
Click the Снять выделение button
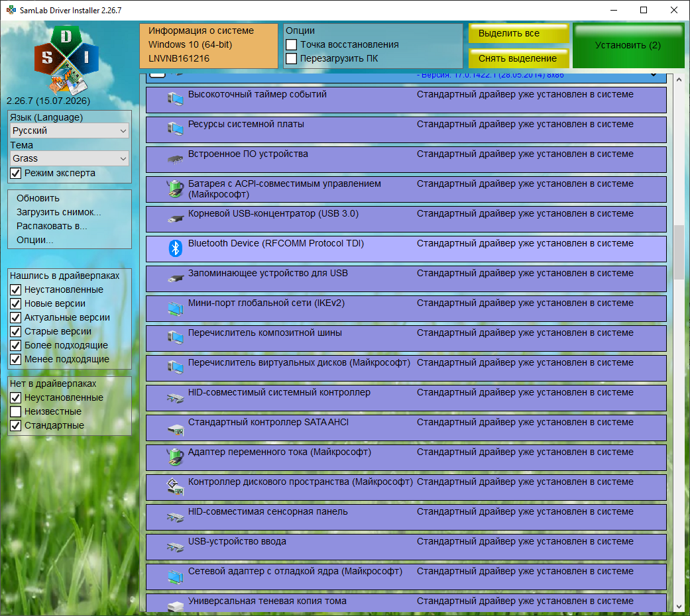[x=518, y=58]
